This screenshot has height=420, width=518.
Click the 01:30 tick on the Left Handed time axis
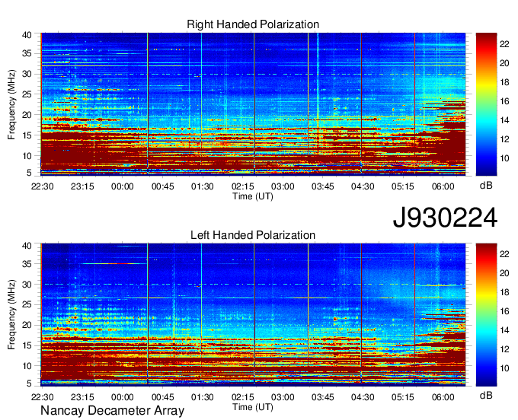coord(203,397)
